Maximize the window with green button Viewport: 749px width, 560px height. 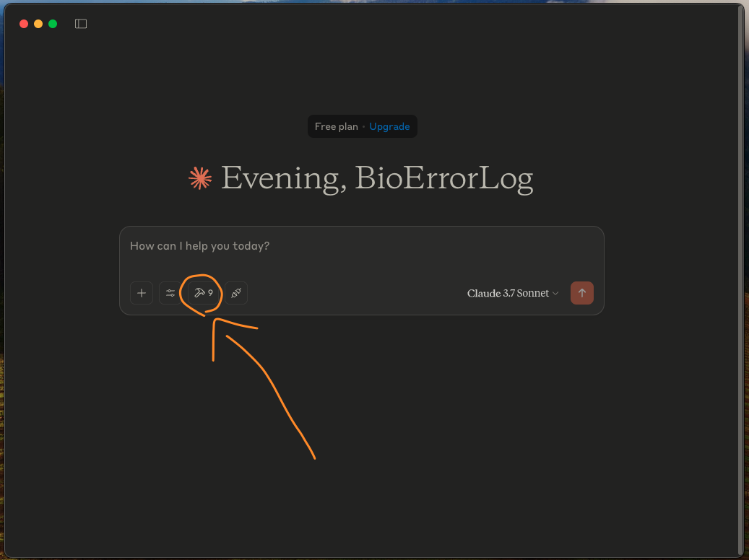pyautogui.click(x=53, y=24)
